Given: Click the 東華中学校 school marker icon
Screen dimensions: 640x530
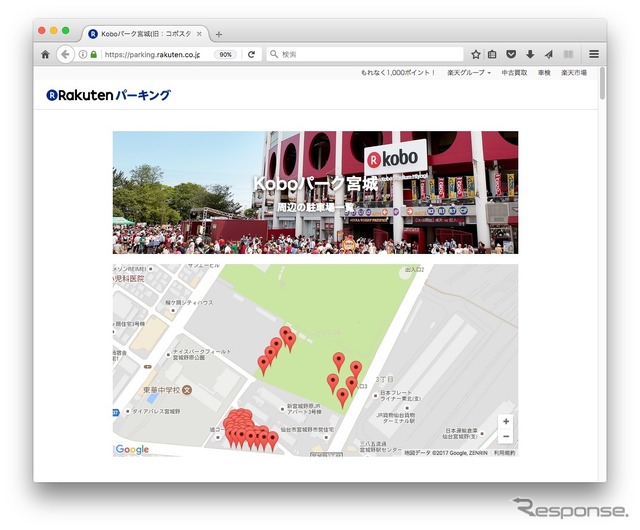Looking at the screenshot, I should tap(187, 390).
